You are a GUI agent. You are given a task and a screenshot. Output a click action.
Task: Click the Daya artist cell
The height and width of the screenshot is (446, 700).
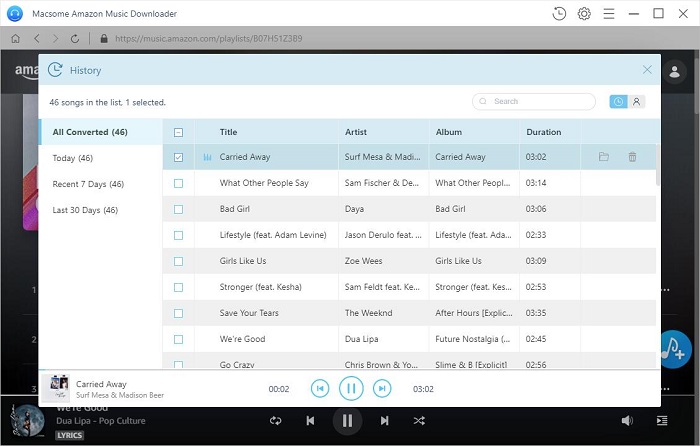point(354,209)
